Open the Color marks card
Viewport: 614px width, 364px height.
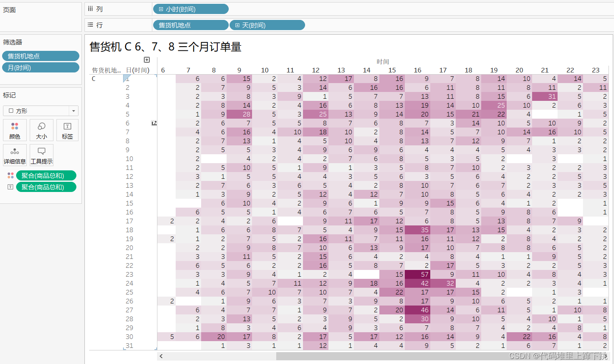[15, 130]
